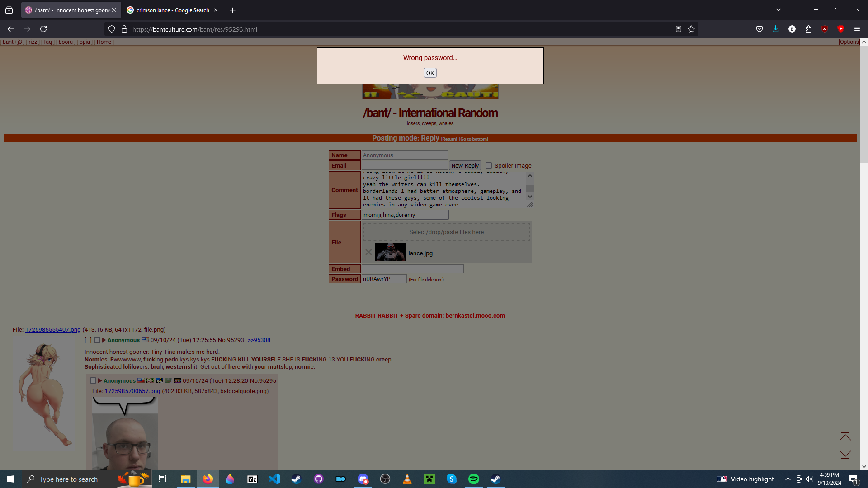
Task: Collapse thread with the [–] toggle
Action: coord(88,340)
